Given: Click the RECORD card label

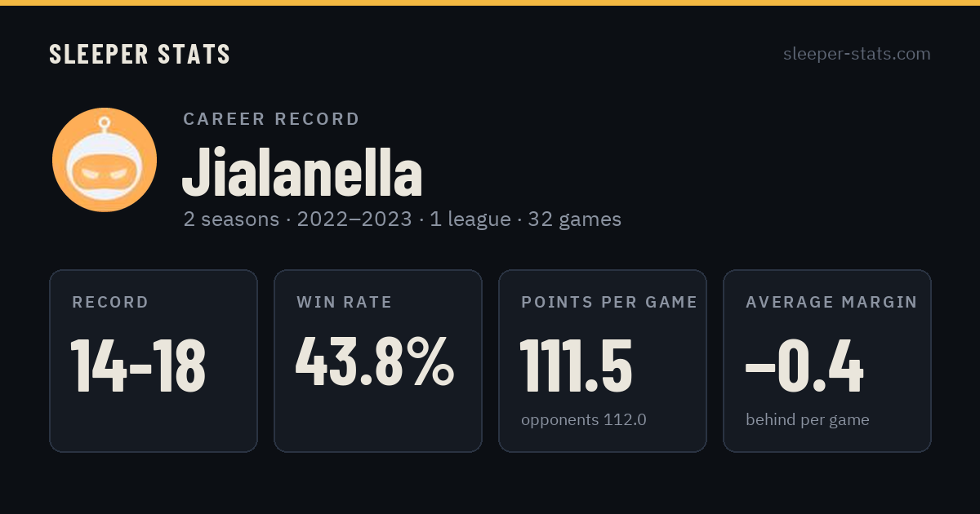Looking at the screenshot, I should (110, 303).
